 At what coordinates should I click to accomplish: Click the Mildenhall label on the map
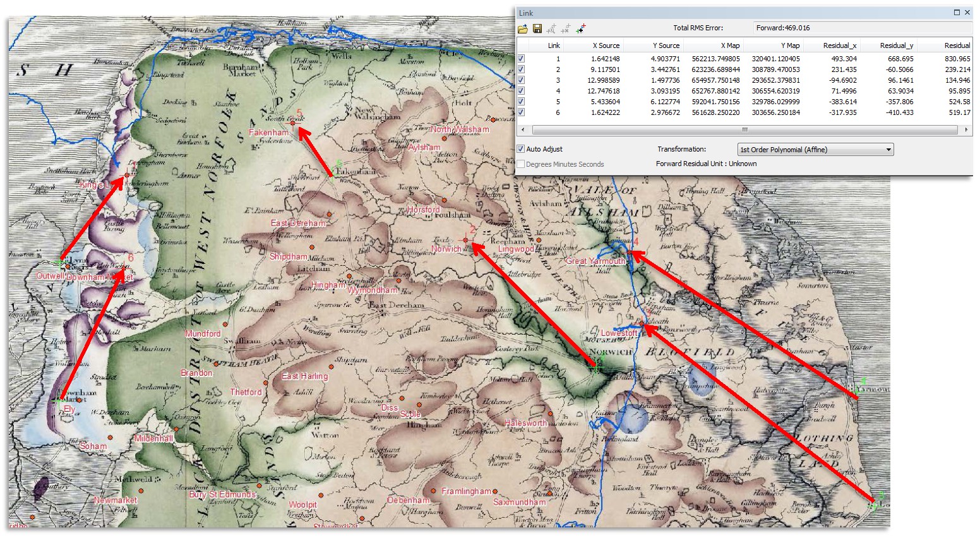[x=153, y=438]
